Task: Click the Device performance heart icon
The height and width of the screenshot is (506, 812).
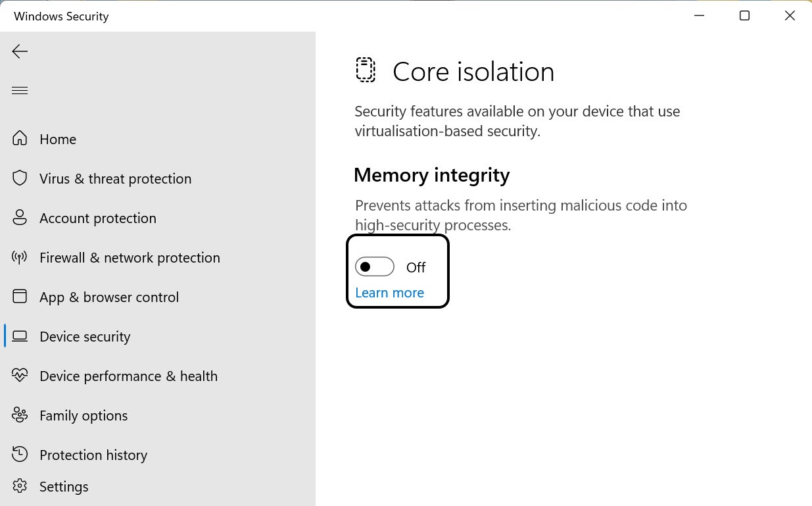Action: click(x=20, y=376)
